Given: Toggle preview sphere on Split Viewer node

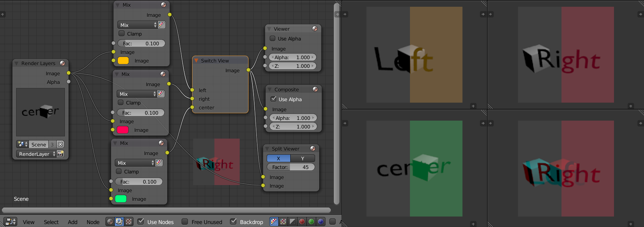Looking at the screenshot, I should point(312,149).
